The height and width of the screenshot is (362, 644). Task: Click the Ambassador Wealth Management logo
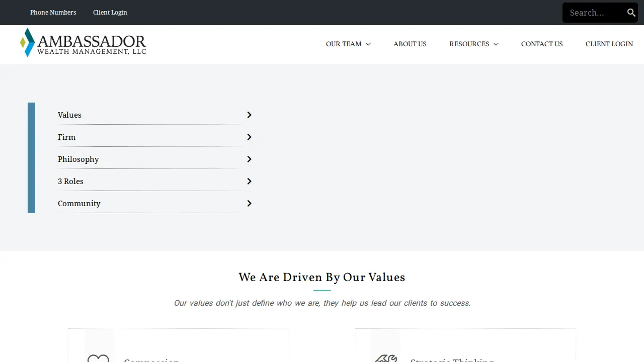(x=83, y=43)
